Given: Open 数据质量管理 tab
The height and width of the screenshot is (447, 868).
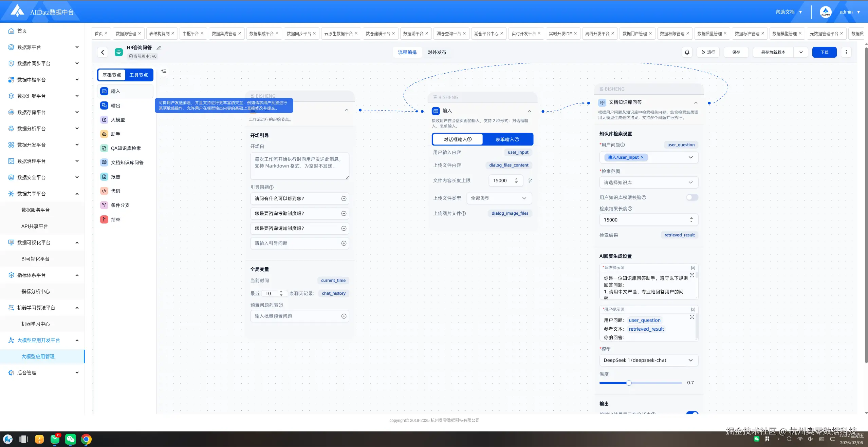Looking at the screenshot, I should coord(709,34).
